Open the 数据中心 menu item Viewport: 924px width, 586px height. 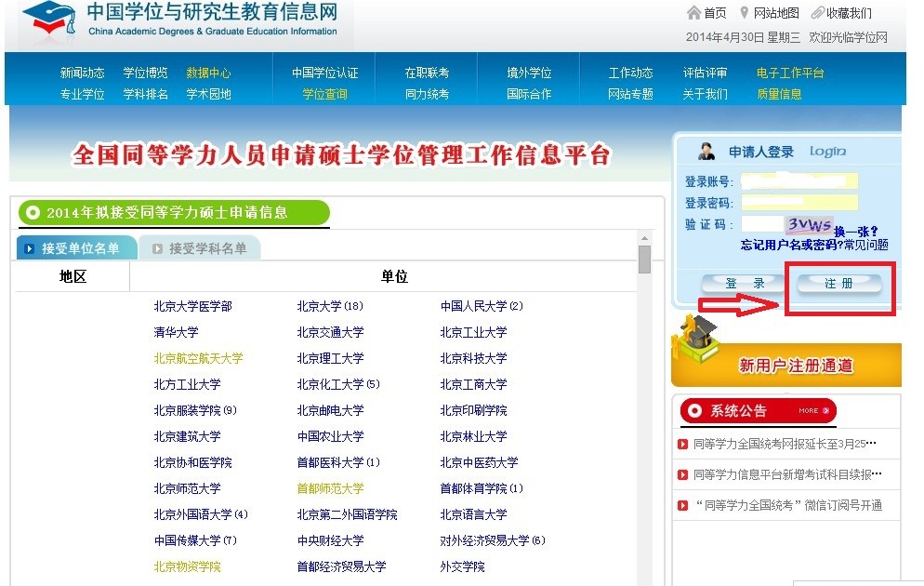click(208, 73)
